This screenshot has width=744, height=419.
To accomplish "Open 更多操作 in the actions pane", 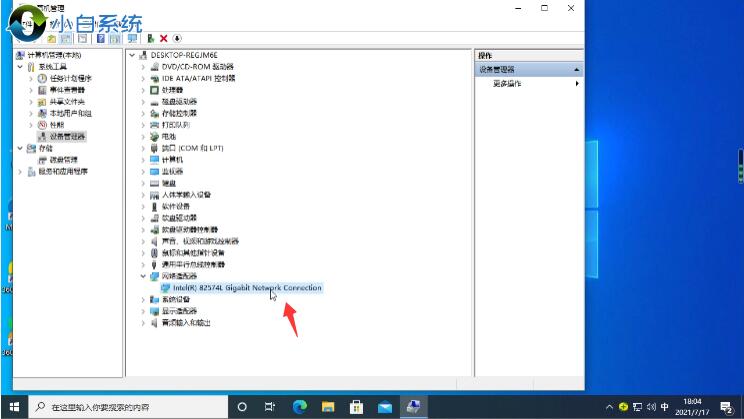I will click(507, 84).
